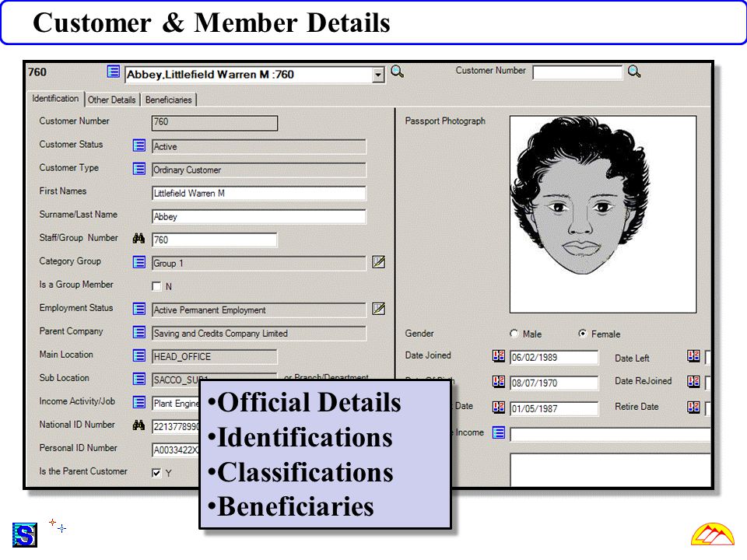Edit Category Group with pencil icon
Image resolution: width=747 pixels, height=560 pixels.
click(379, 262)
